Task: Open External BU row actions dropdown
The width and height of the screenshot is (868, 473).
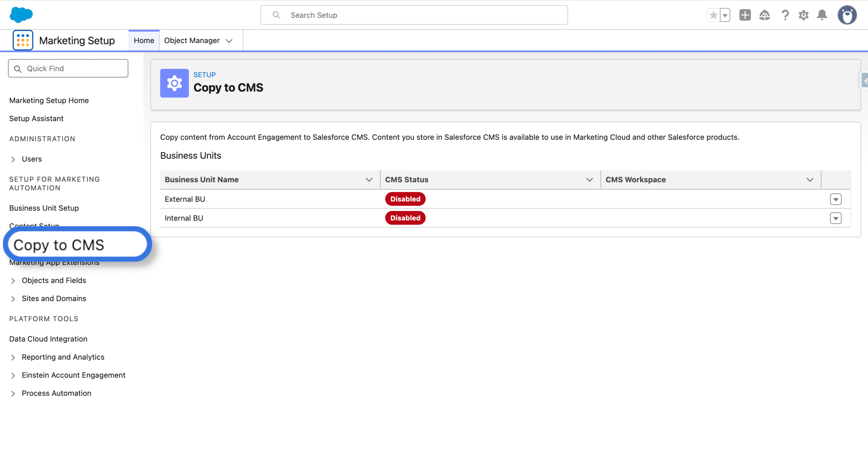Action: [835, 199]
